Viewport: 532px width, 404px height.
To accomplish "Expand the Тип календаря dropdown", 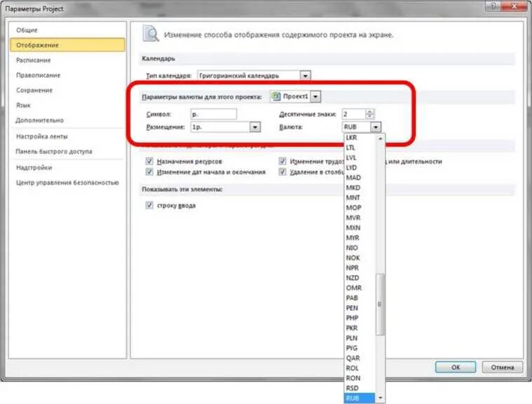I will point(305,76).
